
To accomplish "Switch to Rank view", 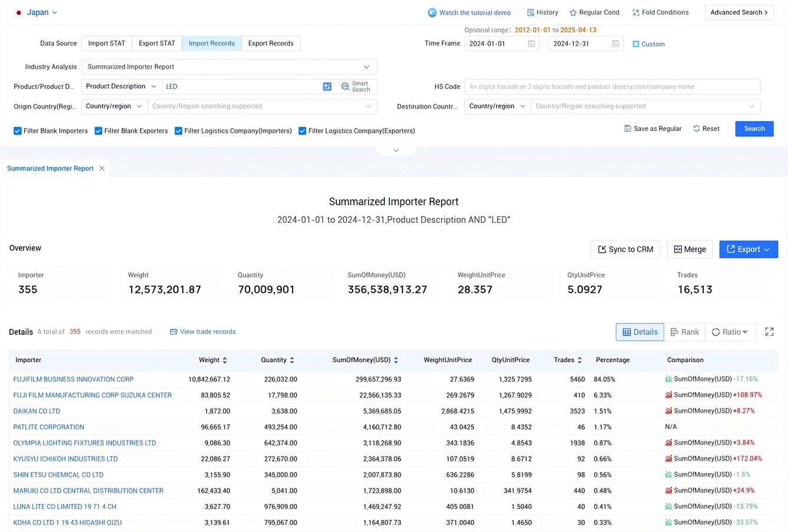I will (684, 332).
